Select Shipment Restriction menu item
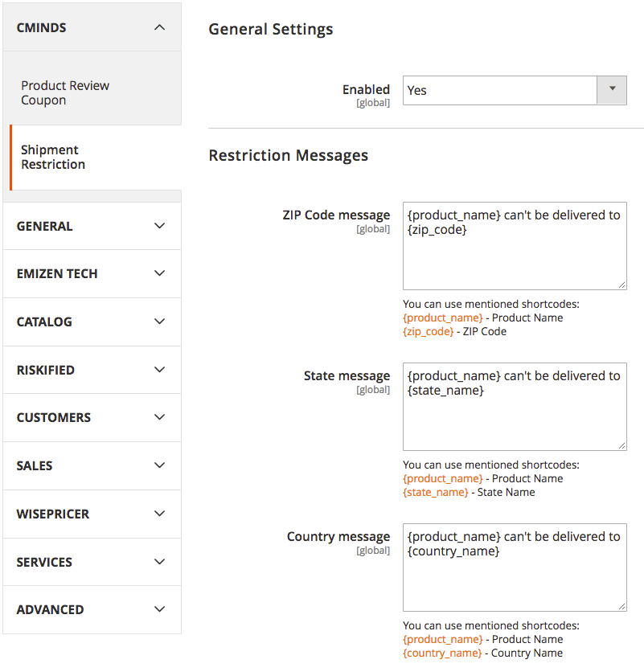 point(53,158)
